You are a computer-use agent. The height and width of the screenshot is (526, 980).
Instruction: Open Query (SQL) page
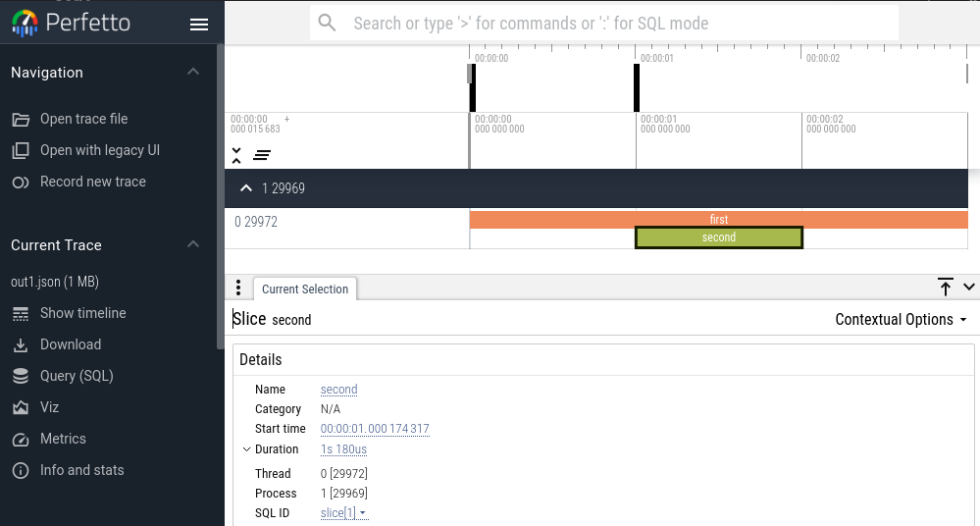[x=77, y=375]
